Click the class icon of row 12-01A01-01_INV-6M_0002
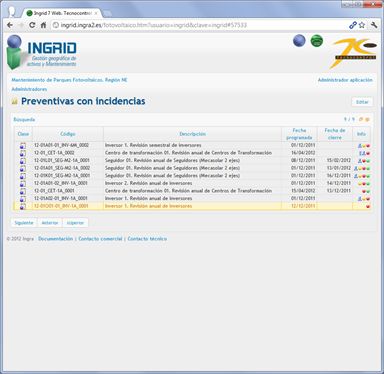This screenshot has height=374, width=384. (23, 145)
